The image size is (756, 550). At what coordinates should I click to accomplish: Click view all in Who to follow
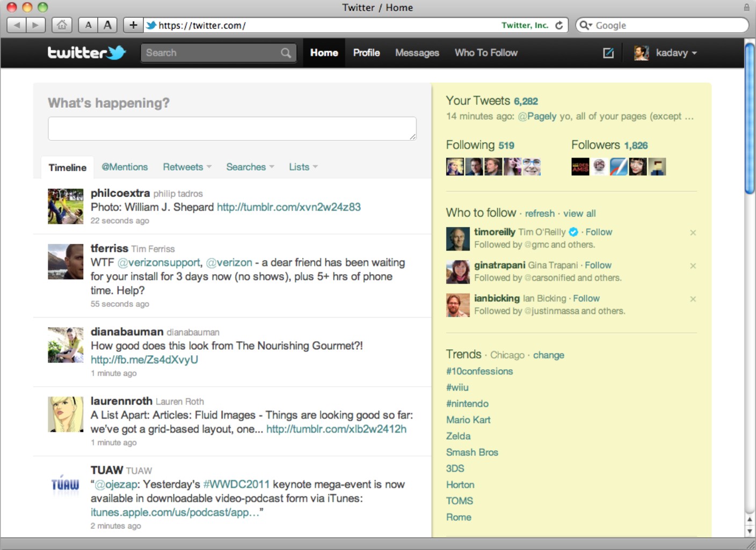pyautogui.click(x=579, y=214)
